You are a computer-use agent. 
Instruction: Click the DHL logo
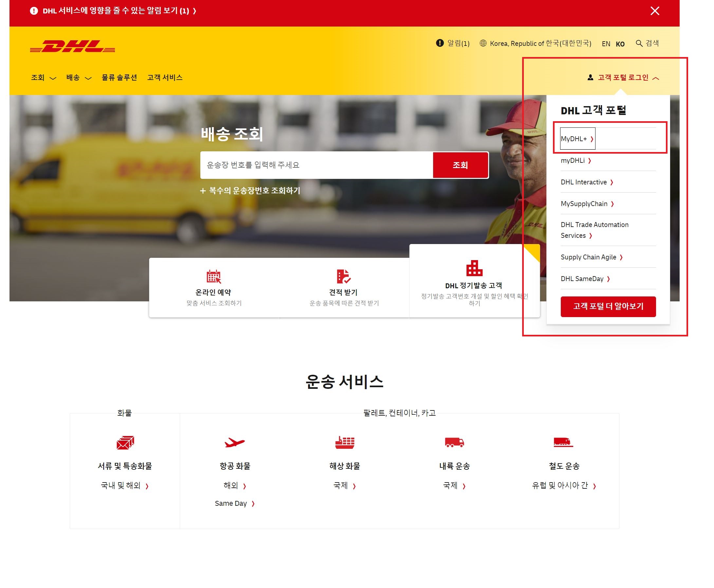[72, 47]
